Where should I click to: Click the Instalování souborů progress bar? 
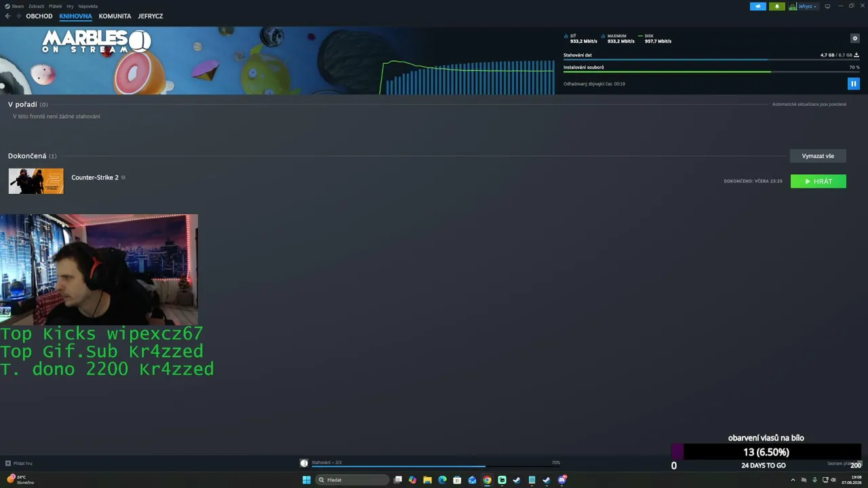coord(711,71)
